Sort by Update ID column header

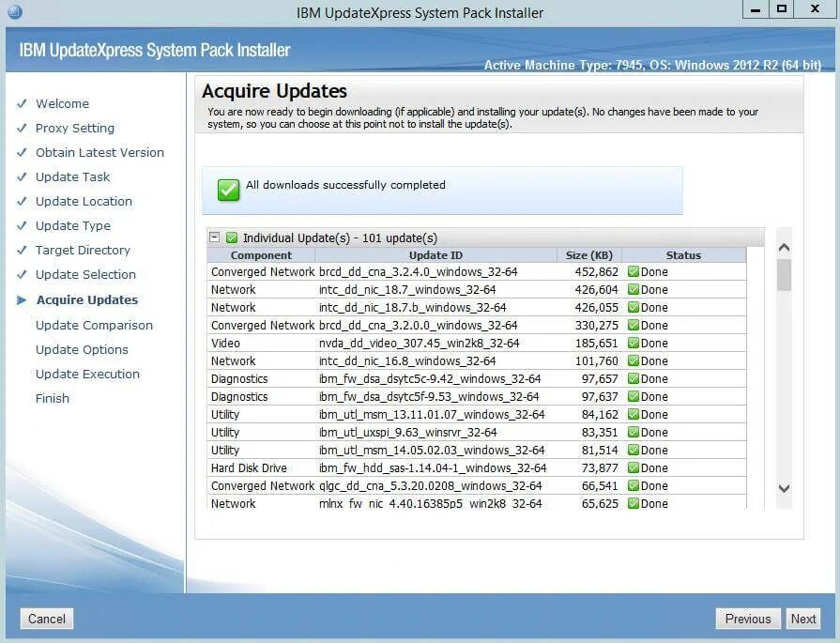(435, 255)
